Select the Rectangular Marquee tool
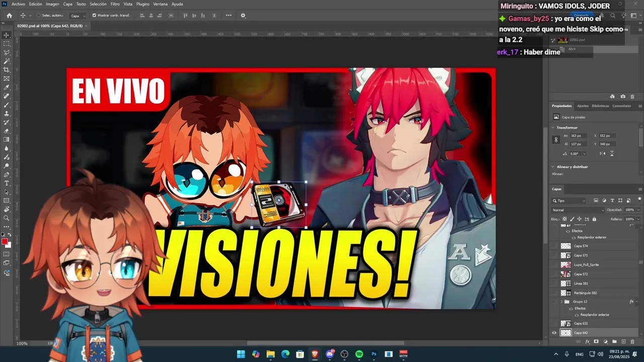Image resolution: width=644 pixels, height=362 pixels. coord(7,44)
